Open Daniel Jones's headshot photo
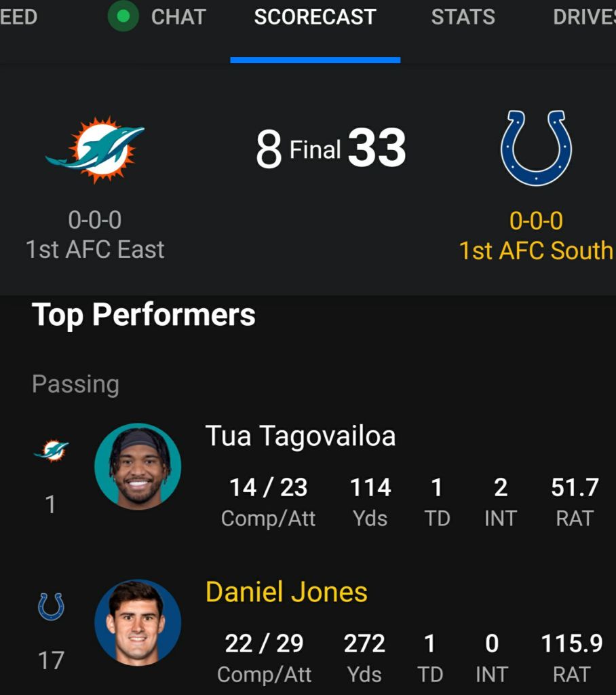Viewport: 616px width, 695px height. tap(138, 622)
